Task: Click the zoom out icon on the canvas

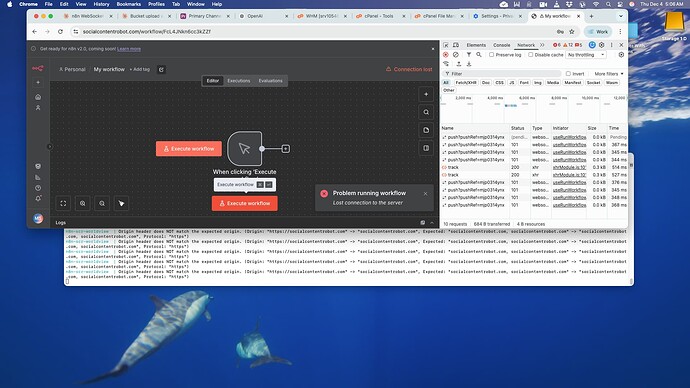Action: pyautogui.click(x=102, y=203)
